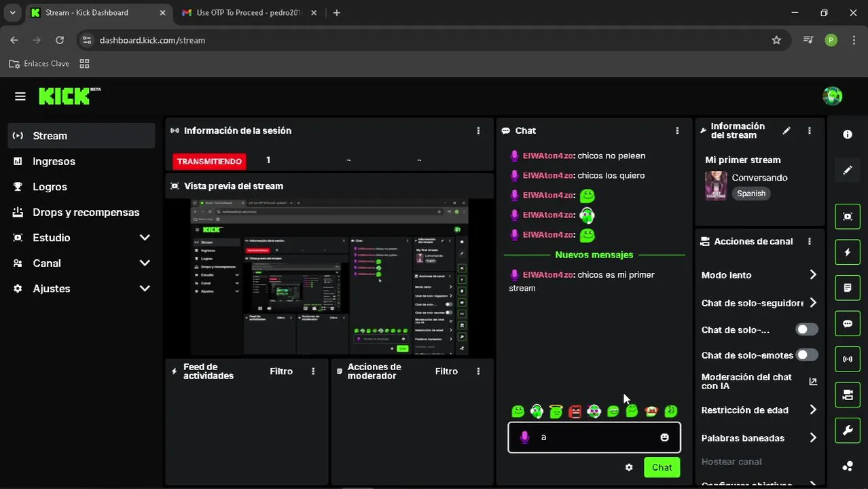This screenshot has width=868, height=489.
Task: Click Filtro in Acciones de moderador panel
Action: [x=446, y=372]
